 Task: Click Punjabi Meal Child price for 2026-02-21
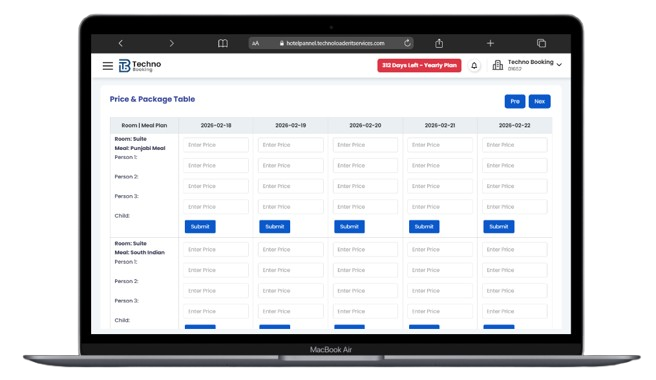click(440, 207)
